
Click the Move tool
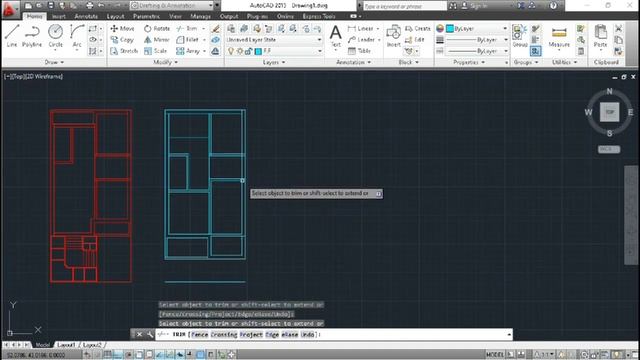click(x=122, y=29)
